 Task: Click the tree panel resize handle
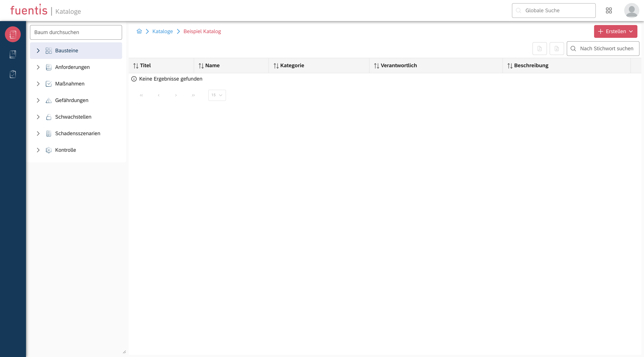coord(124,352)
